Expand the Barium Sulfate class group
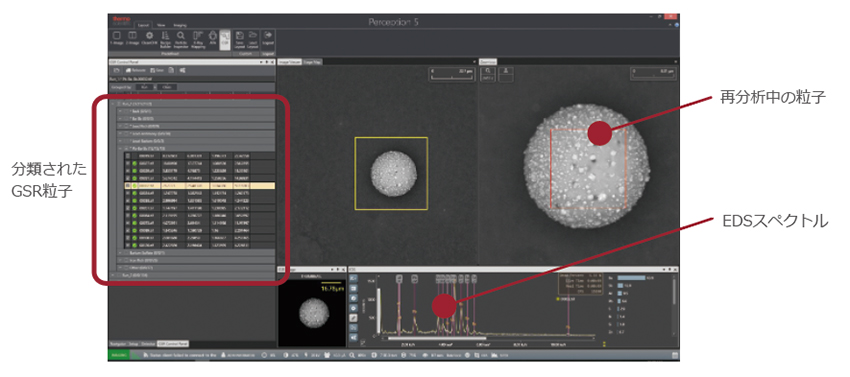Viewport: 850px width, 377px height. [120, 252]
